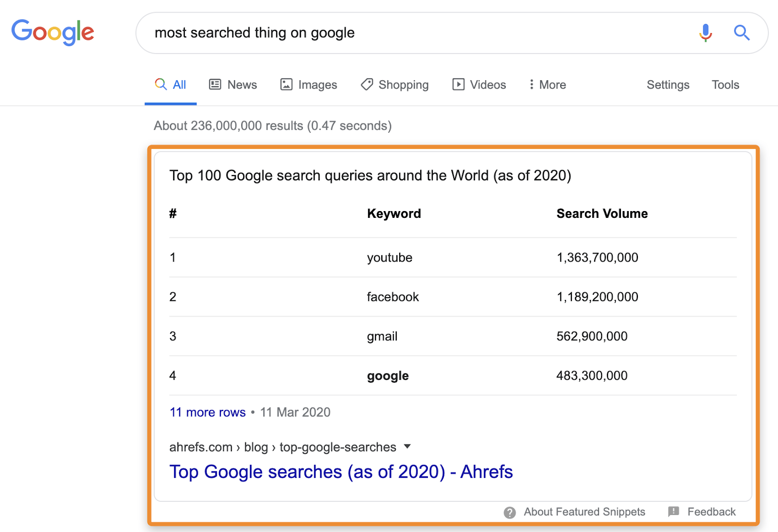
Task: Activate the voice search microphone icon
Action: [x=705, y=33]
